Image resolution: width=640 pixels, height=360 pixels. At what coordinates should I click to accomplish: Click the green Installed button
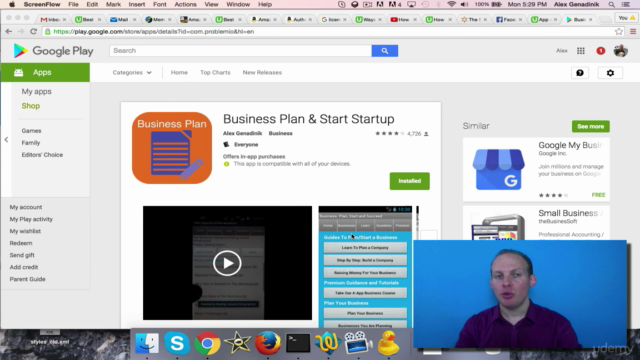[409, 181]
